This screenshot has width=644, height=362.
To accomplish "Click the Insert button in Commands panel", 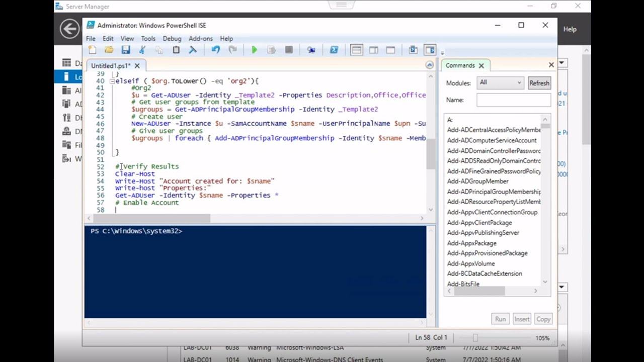I will 522,319.
